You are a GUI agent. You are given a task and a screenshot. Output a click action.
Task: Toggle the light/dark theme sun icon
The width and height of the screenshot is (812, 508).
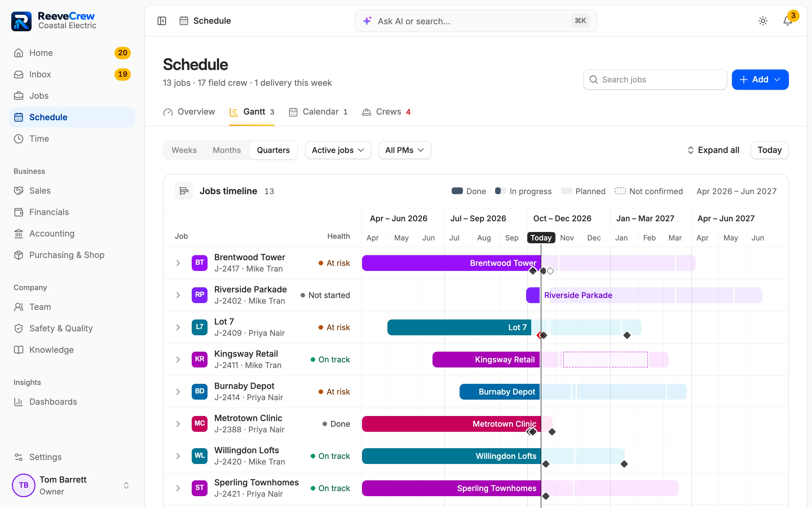763,21
